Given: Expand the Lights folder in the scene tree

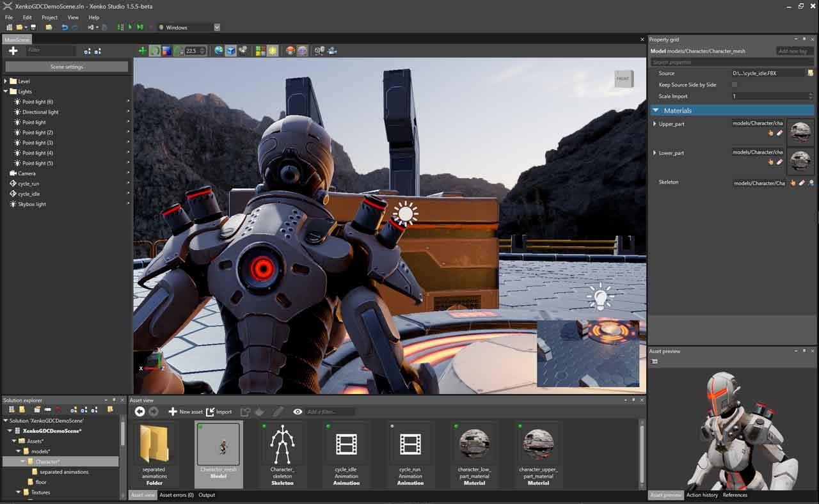Looking at the screenshot, I should pos(4,91).
